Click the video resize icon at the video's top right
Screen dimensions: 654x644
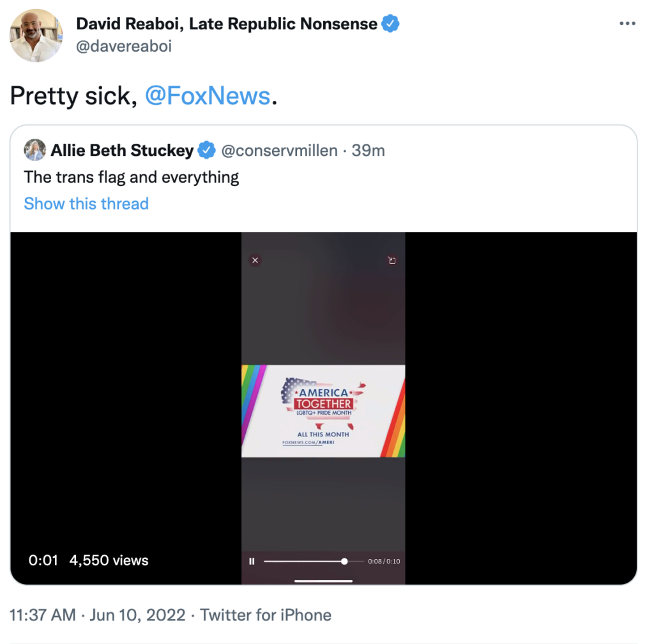pos(392,260)
